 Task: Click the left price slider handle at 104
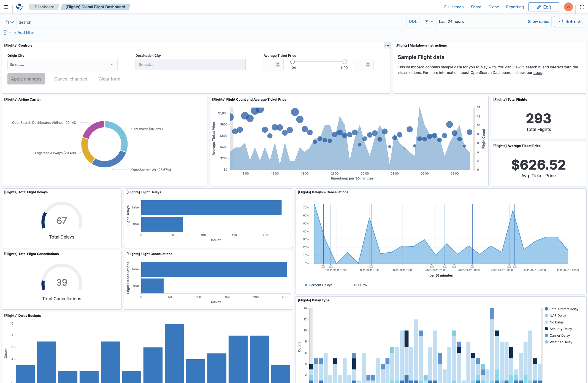292,62
